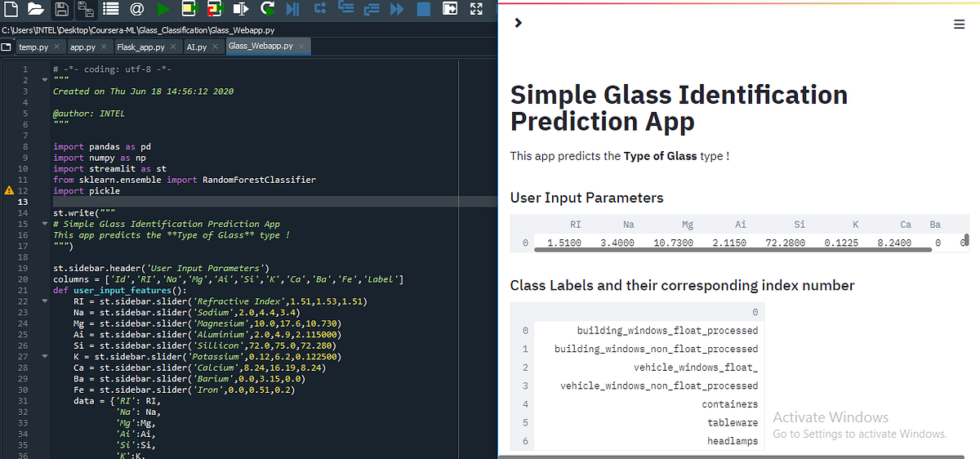Open a file via folder icon

[35, 9]
